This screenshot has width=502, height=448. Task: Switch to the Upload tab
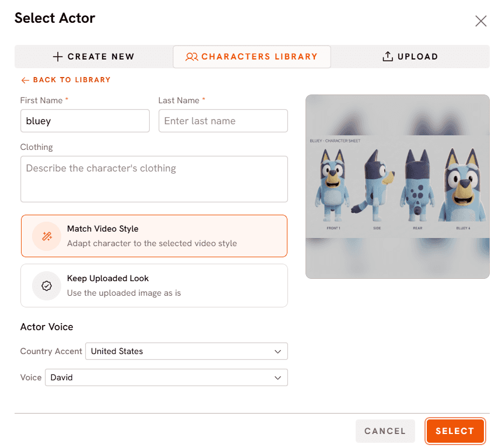click(x=410, y=57)
